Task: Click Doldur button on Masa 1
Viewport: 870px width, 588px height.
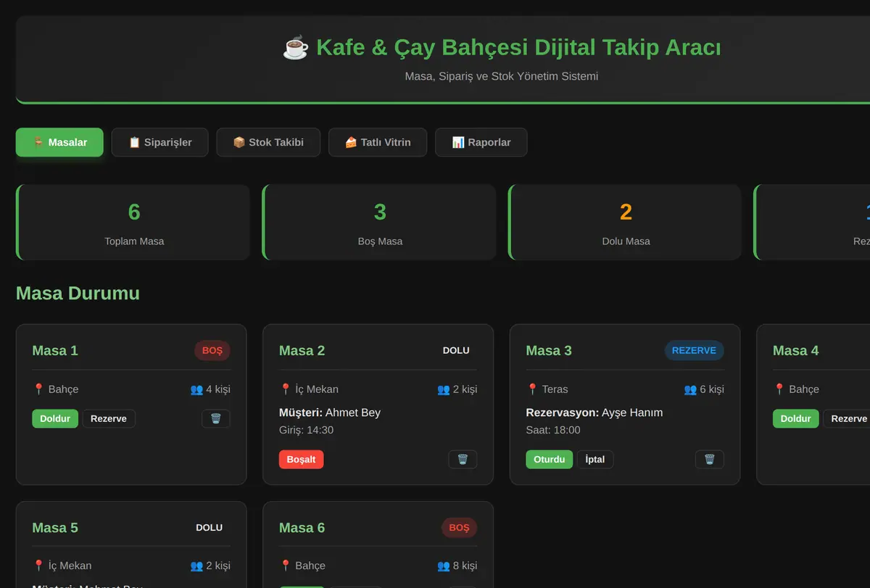Action: 55,418
